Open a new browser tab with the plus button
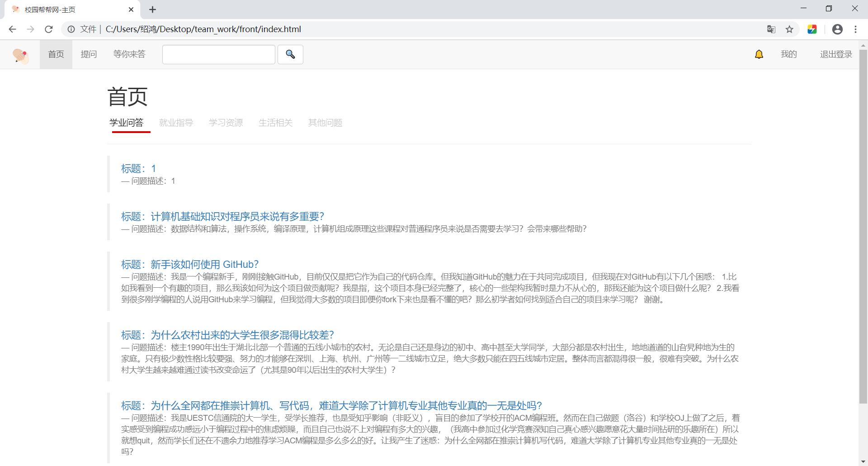 [152, 10]
